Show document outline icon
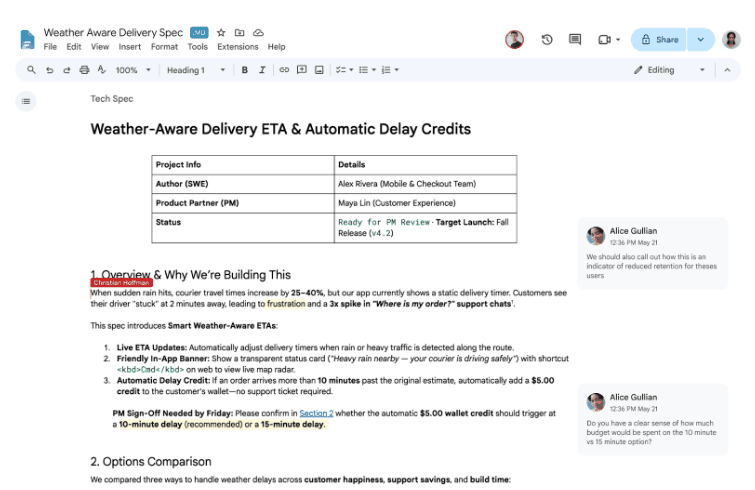755x490 pixels. point(26,101)
